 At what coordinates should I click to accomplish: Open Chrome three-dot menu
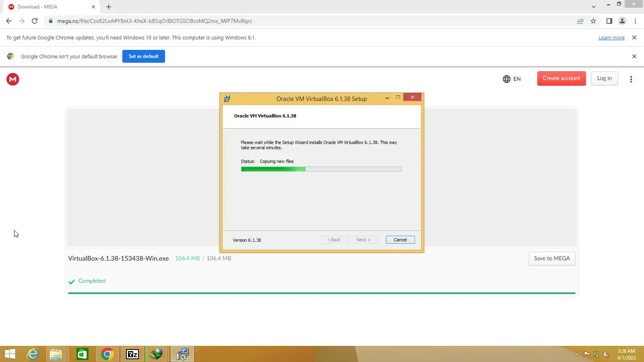635,21
